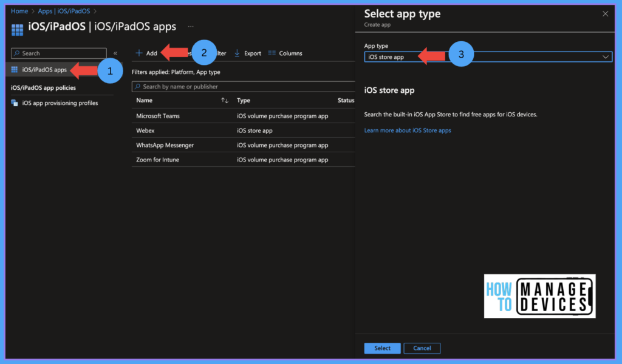622x364 pixels.
Task: Click the sidebar search magnifier icon
Action: pyautogui.click(x=16, y=53)
